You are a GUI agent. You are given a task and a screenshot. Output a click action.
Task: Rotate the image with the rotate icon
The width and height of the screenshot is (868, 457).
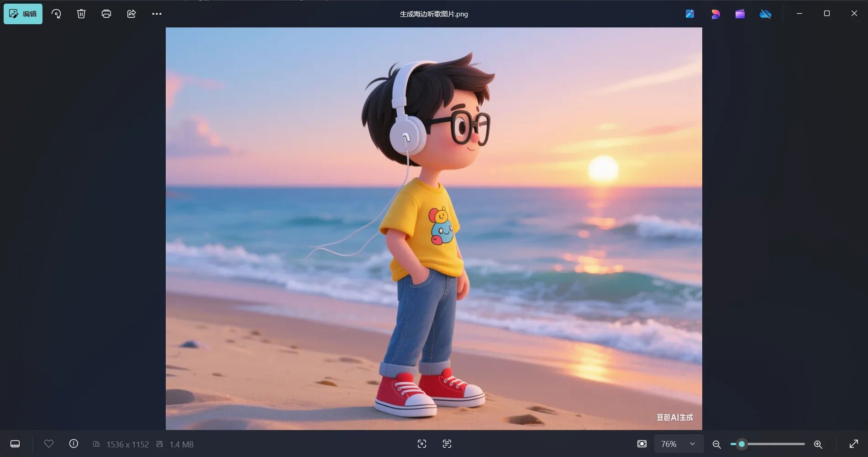(56, 14)
